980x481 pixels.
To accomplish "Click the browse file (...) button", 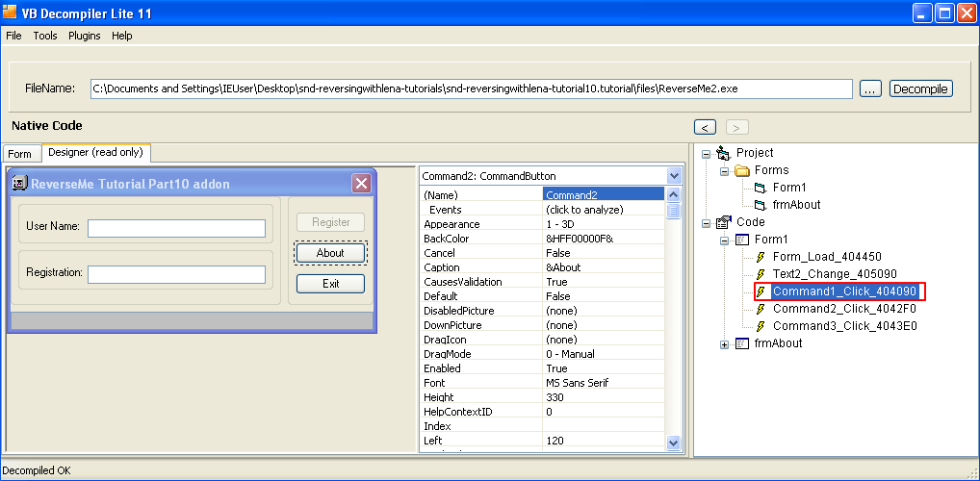I will click(x=870, y=89).
